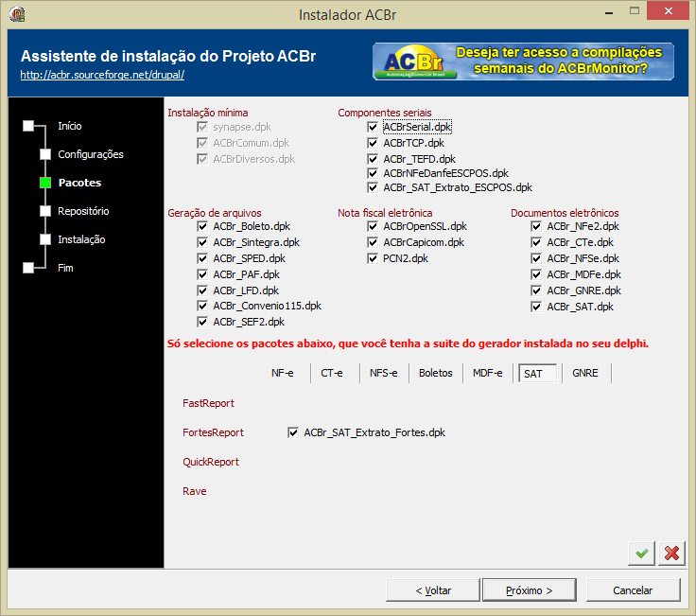Open the acbr.sourceforge.net/drupal link

[102, 75]
